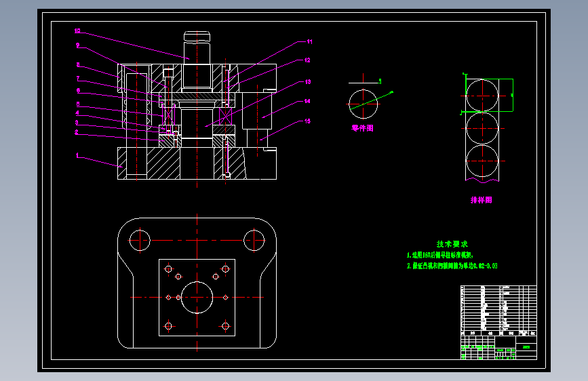
Task: Click part callout number 5
Action: tap(77, 104)
